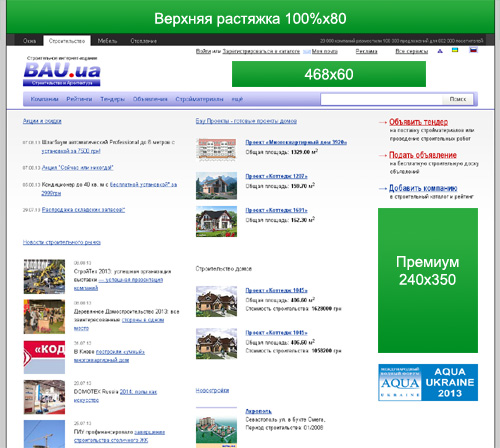Image resolution: width=500 pixels, height=448 pixels.
Task: Open Проект «Многоквартирный дом 1920» link
Action: click(x=296, y=142)
